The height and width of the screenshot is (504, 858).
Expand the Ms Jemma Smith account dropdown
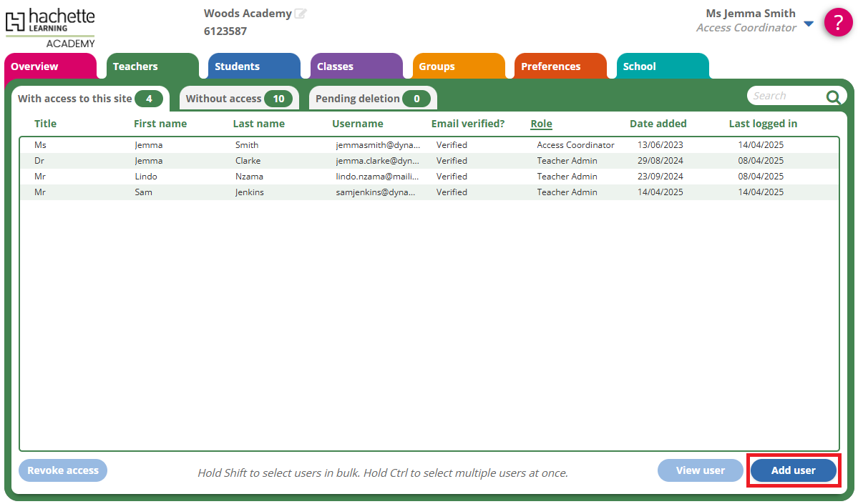[809, 24]
